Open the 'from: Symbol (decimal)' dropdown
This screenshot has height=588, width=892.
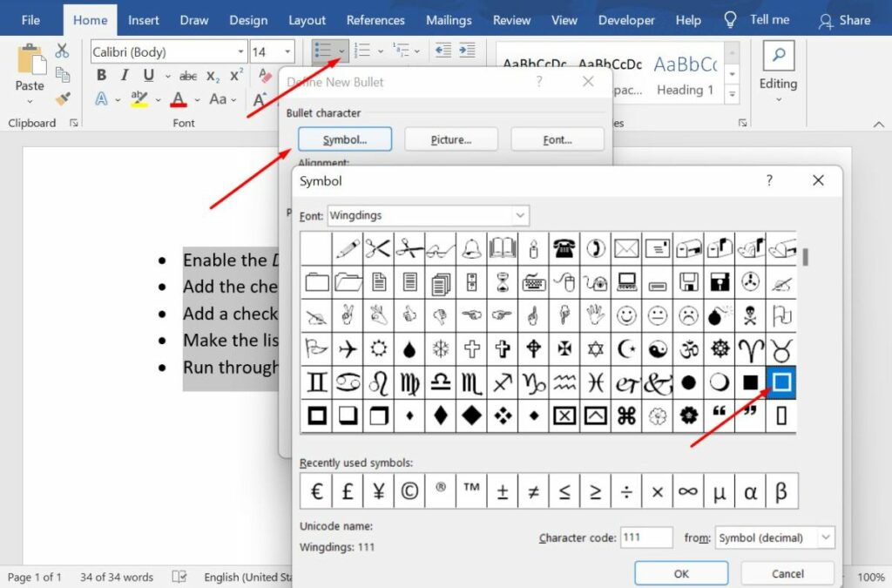[x=774, y=538]
